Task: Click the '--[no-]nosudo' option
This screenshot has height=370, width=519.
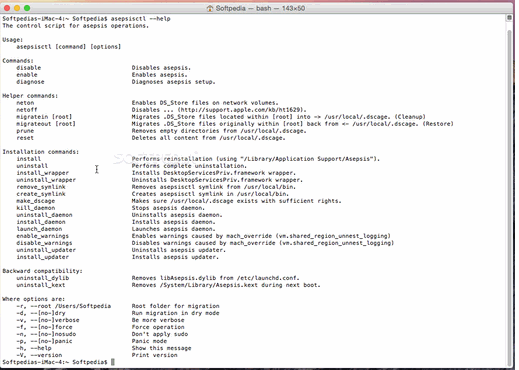Action: 53,334
